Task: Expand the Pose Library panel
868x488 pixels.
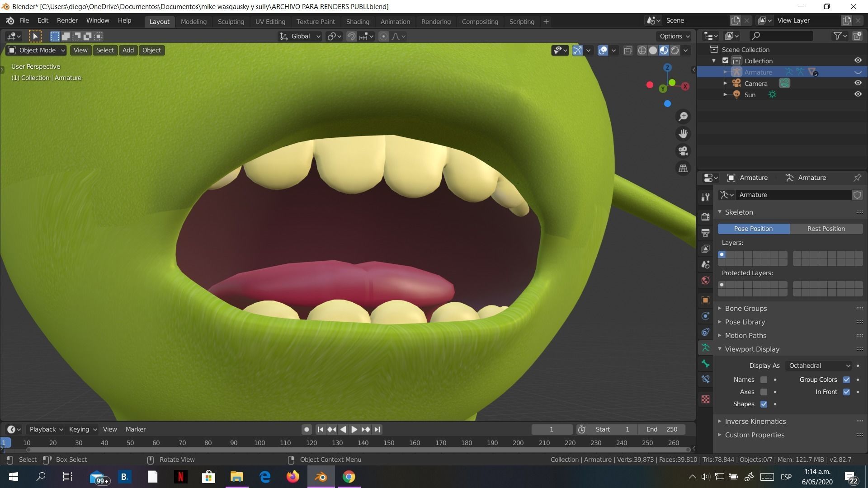Action: (745, 322)
